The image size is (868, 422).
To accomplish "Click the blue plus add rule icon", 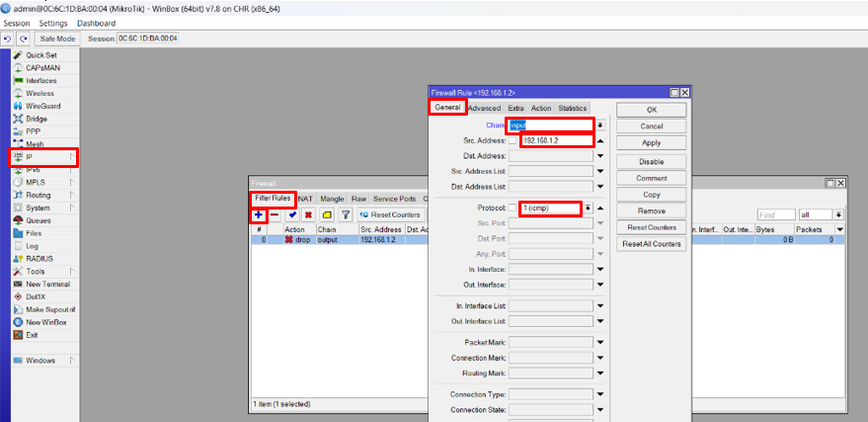I will 258,214.
